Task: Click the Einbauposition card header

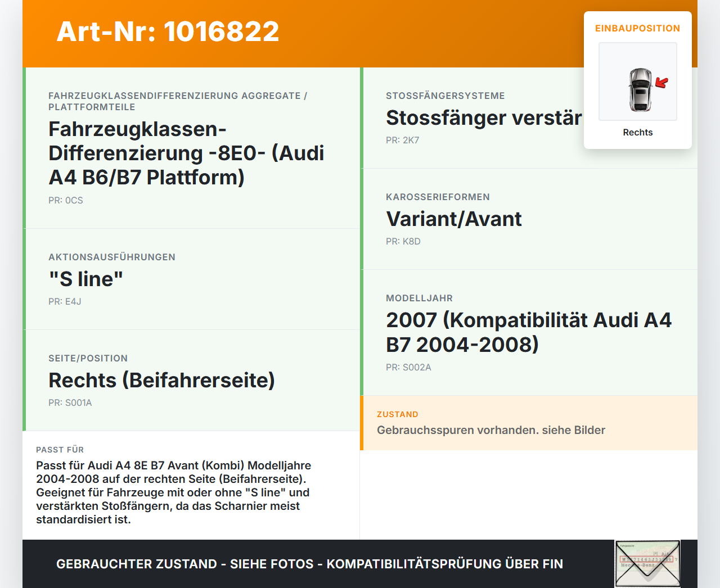Action: tap(637, 28)
